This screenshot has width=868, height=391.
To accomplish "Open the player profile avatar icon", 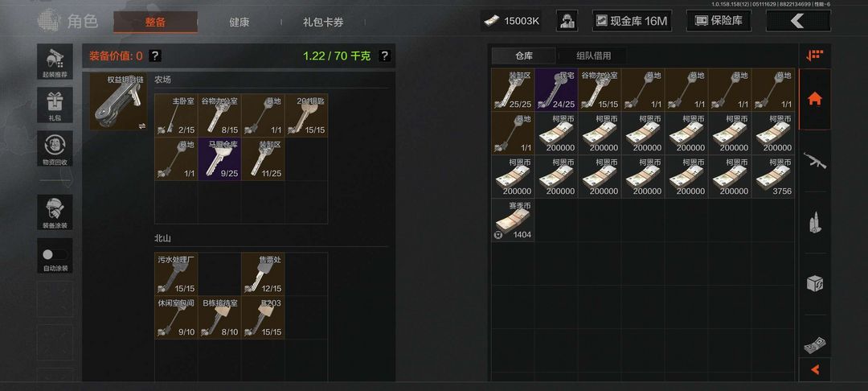I will pos(567,21).
